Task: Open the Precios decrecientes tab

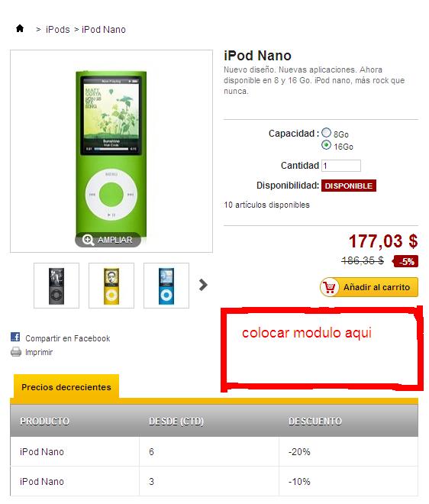Action: pyautogui.click(x=66, y=386)
